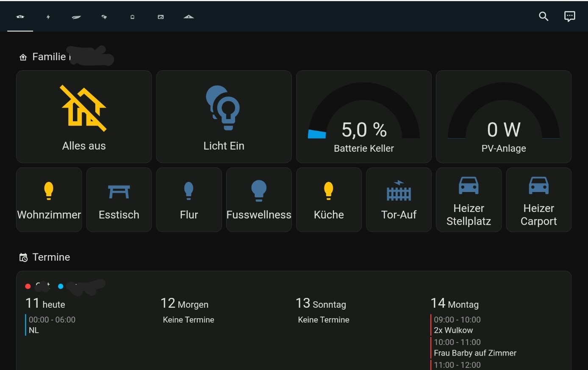Click the 11:00 - 12:00 Monday time slot

pyautogui.click(x=457, y=365)
